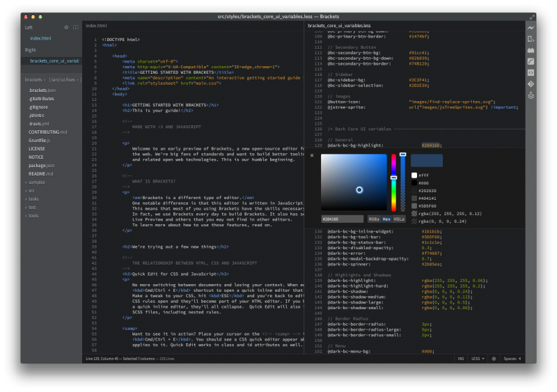Open the .travis.yml file
Viewport: 557px width, 392px height.
[39, 124]
